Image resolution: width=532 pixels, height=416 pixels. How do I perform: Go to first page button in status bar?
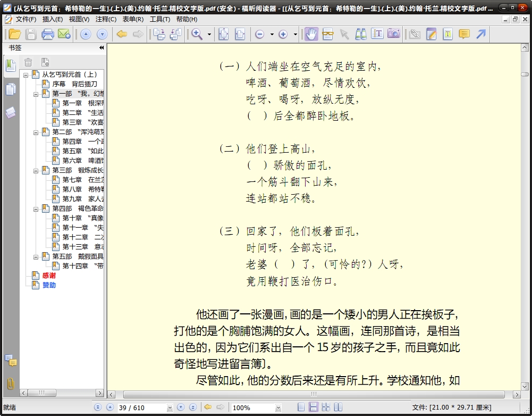[x=98, y=407]
